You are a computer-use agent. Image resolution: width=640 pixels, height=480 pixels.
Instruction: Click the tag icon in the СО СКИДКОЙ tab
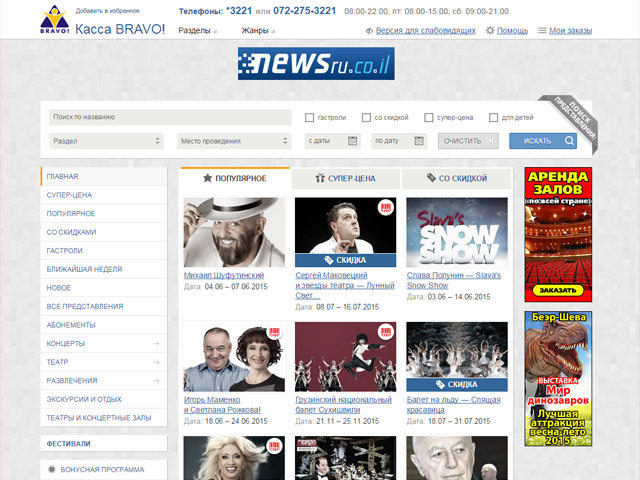431,178
